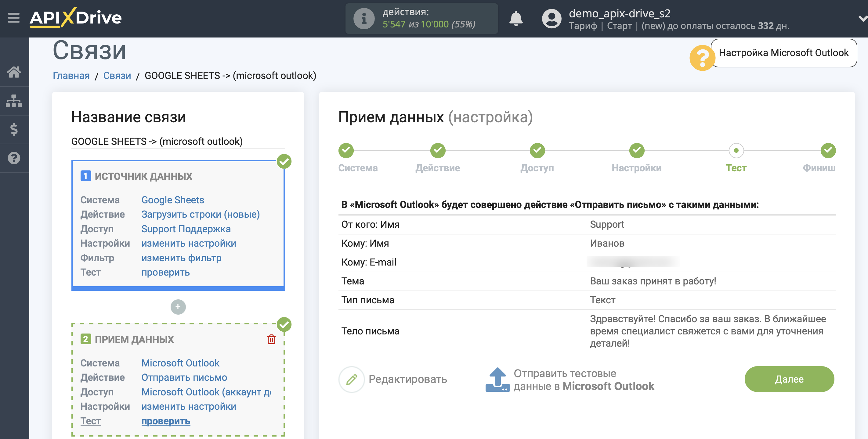Image resolution: width=868 pixels, height=439 pixels.
Task: Select the Тест step
Action: coord(736,151)
